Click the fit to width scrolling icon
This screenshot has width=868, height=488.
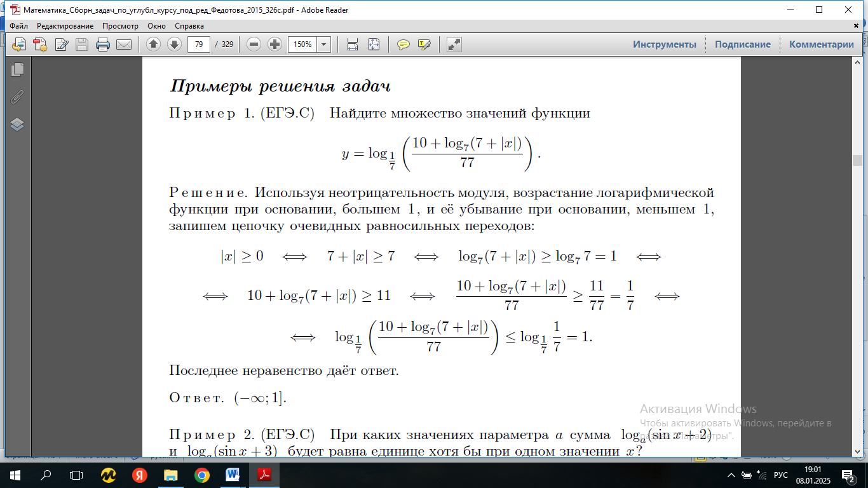(353, 44)
